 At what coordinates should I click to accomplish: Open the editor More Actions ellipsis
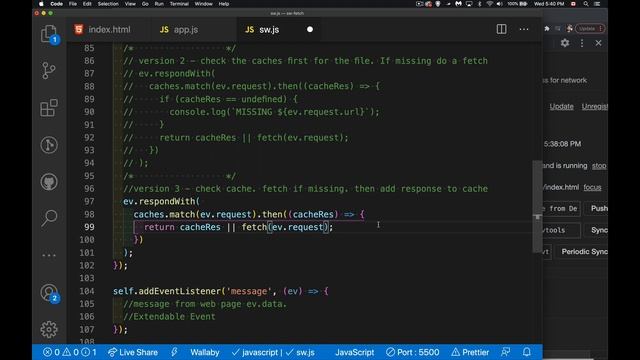pos(524,29)
